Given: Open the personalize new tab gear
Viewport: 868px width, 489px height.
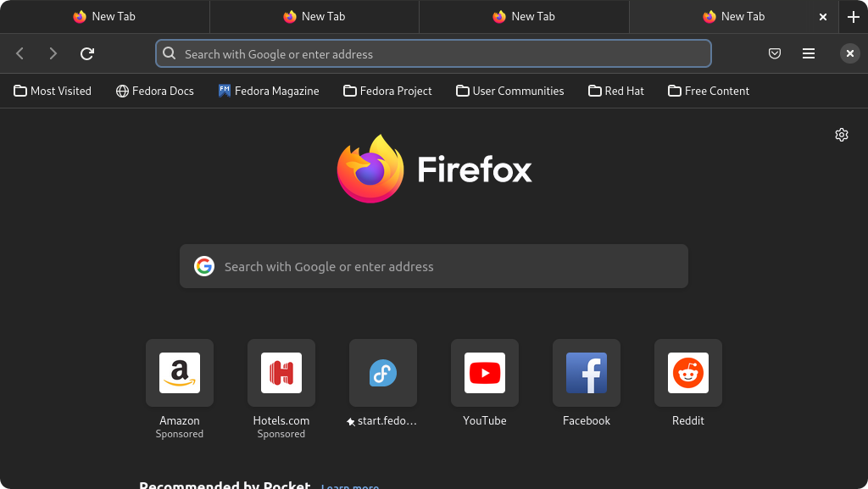Looking at the screenshot, I should (x=842, y=135).
